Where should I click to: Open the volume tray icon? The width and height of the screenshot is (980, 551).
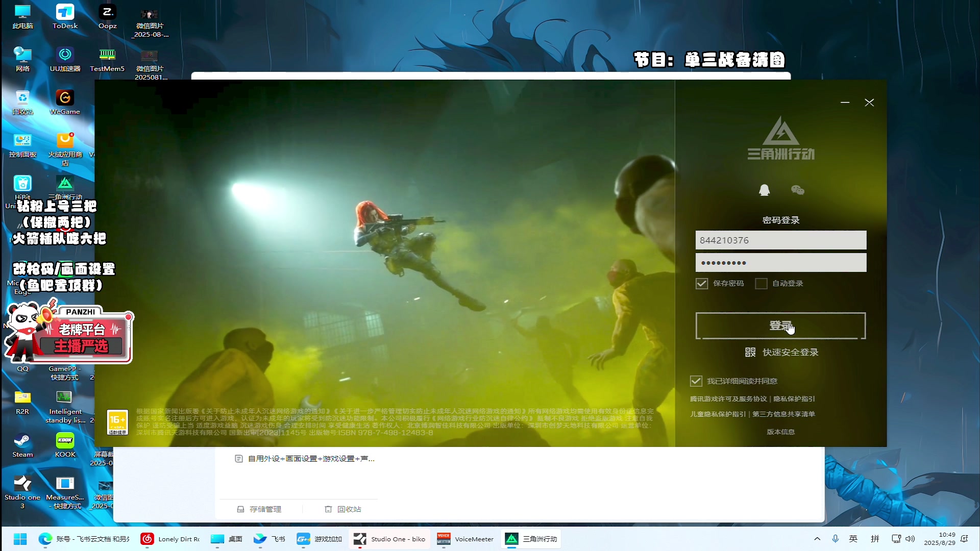[910, 539]
